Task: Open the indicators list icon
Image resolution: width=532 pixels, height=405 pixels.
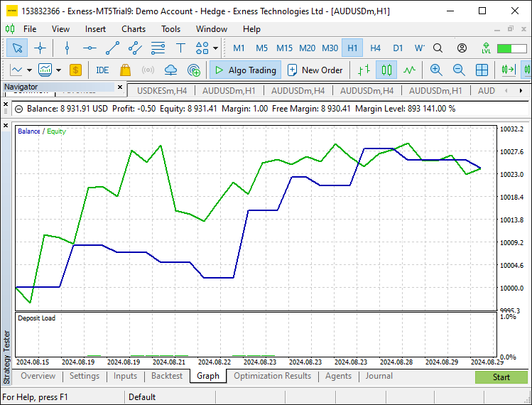Action: (45, 70)
